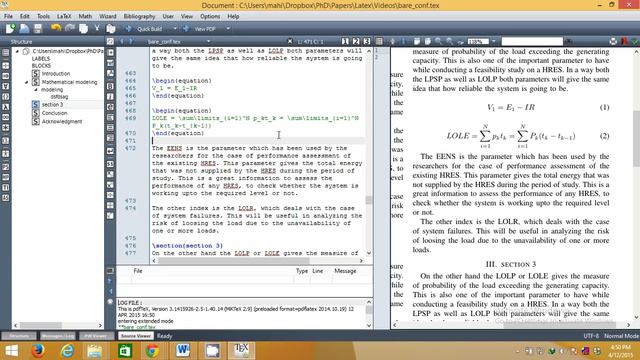Open the Edit menu
Screen dimensions: 640x360
click(24, 16)
